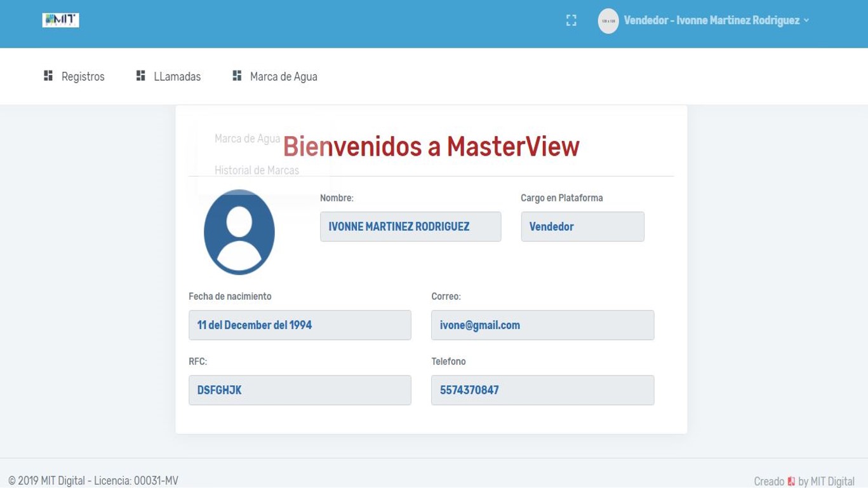868x488 pixels.
Task: Click the Correo: label
Action: pos(446,297)
